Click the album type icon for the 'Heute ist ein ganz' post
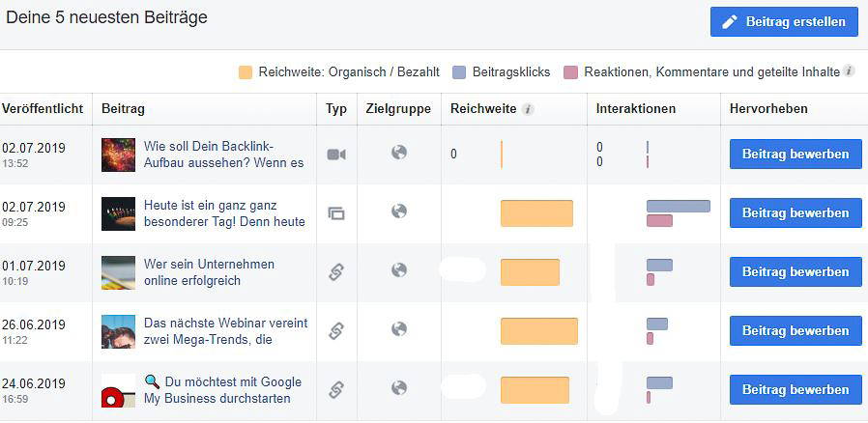Screen dimensions: 868x423 coord(335,213)
